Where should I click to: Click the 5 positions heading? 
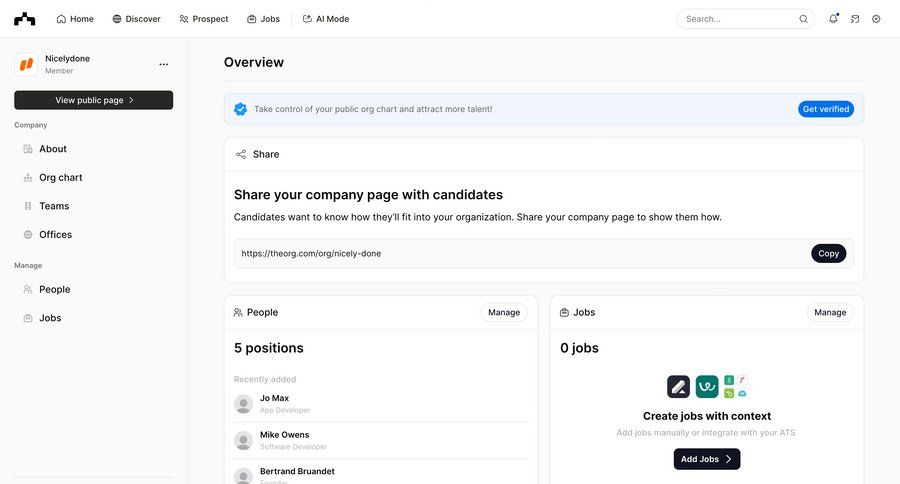tap(269, 348)
